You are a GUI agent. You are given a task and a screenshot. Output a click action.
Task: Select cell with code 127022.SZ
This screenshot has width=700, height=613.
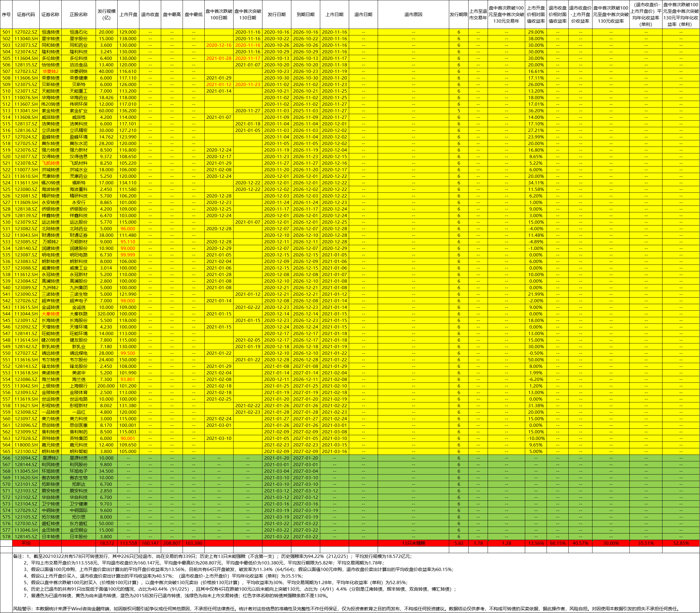[x=26, y=32]
